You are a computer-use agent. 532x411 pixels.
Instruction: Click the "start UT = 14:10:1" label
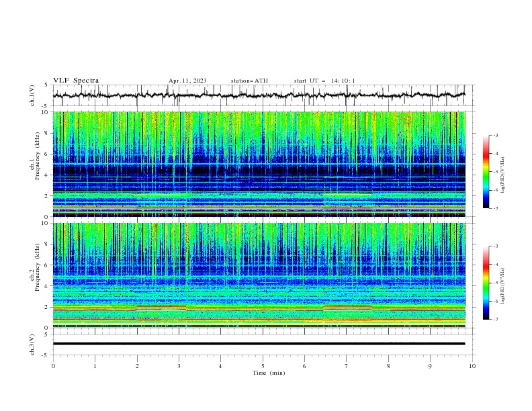[x=324, y=81]
